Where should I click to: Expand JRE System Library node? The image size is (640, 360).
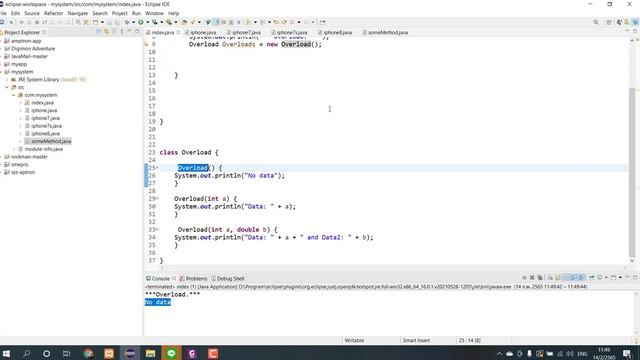(7, 80)
